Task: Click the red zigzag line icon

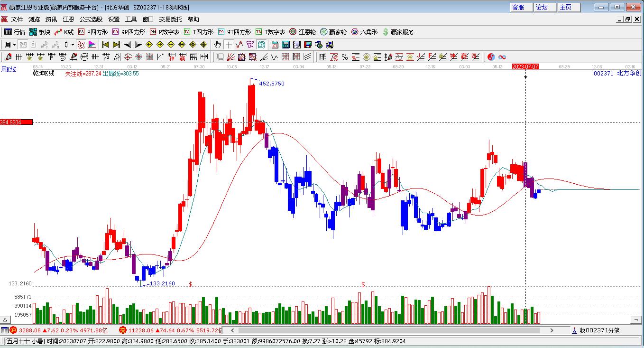Action: pos(239,45)
